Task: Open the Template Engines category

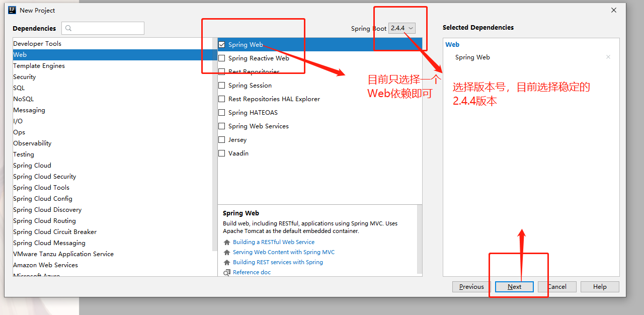Action: (x=113, y=66)
